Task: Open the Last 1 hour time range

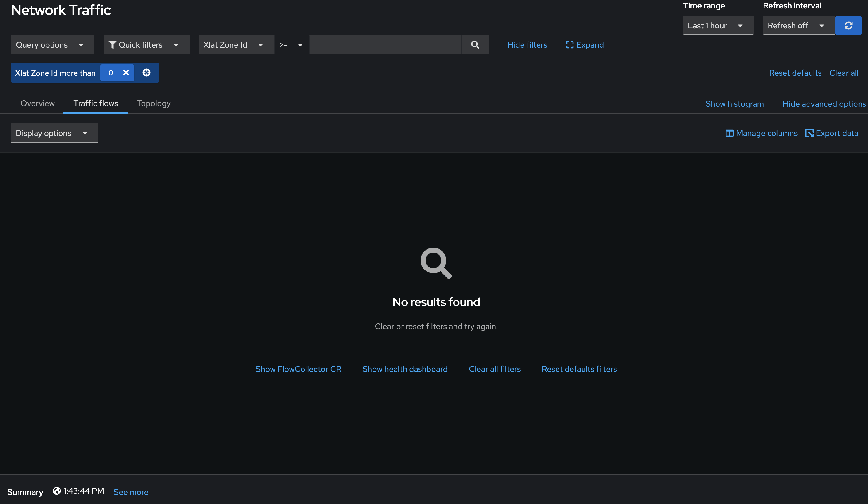Action: click(x=718, y=25)
